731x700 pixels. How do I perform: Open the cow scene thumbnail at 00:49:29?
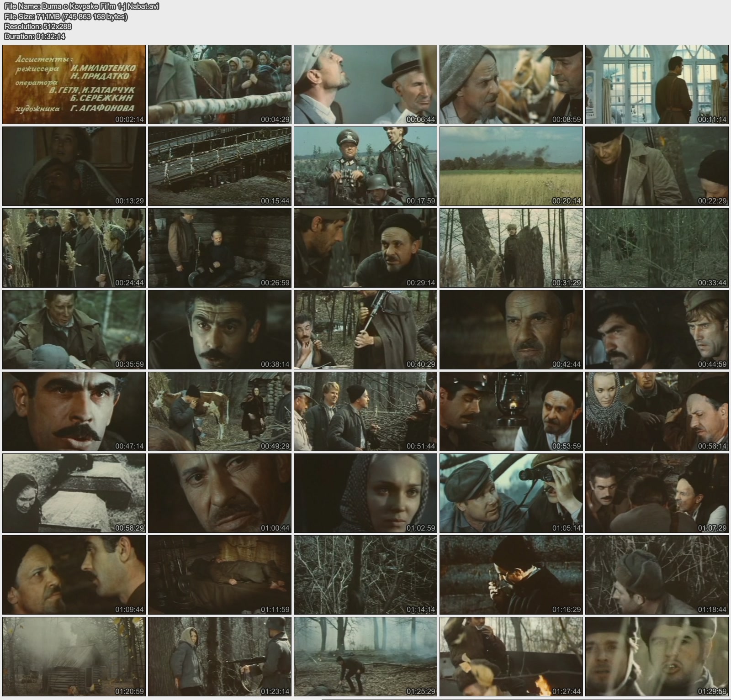click(219, 411)
